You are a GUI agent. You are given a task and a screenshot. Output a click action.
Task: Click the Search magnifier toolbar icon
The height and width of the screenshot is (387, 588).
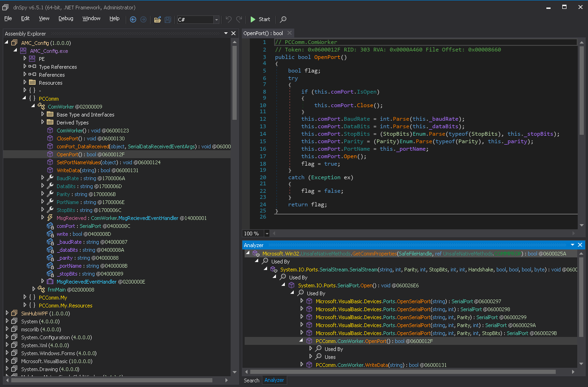point(283,19)
